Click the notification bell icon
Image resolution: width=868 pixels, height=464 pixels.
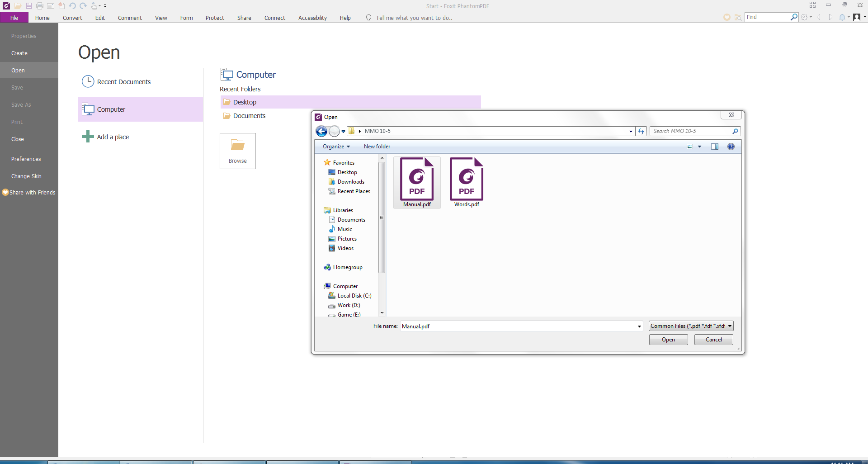(842, 17)
